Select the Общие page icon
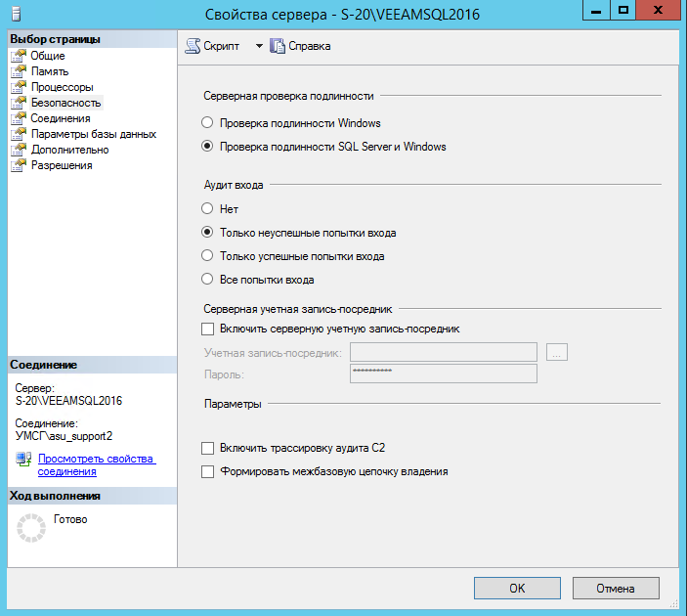 point(19,56)
